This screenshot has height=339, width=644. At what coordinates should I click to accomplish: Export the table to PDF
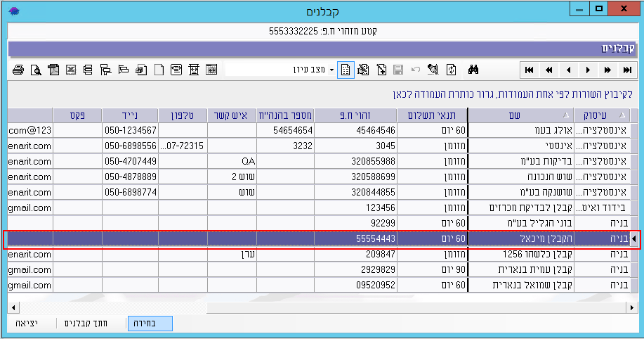[x=53, y=70]
